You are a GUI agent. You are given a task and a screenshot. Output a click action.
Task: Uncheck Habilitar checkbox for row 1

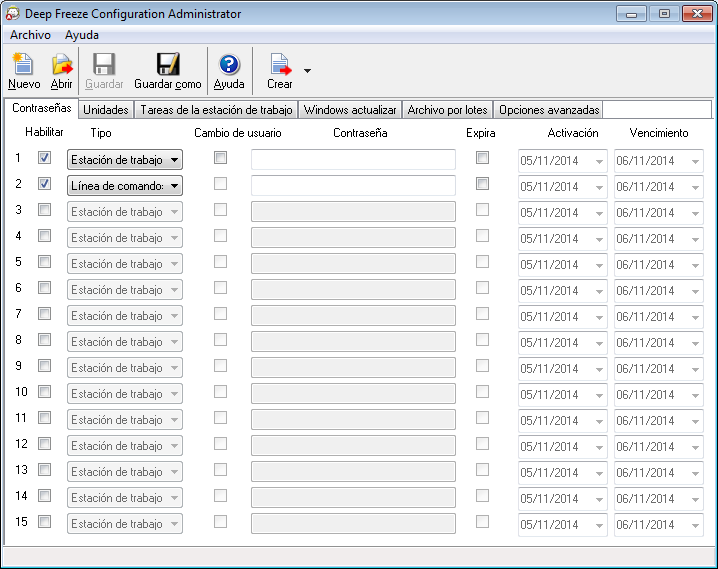pyautogui.click(x=45, y=158)
